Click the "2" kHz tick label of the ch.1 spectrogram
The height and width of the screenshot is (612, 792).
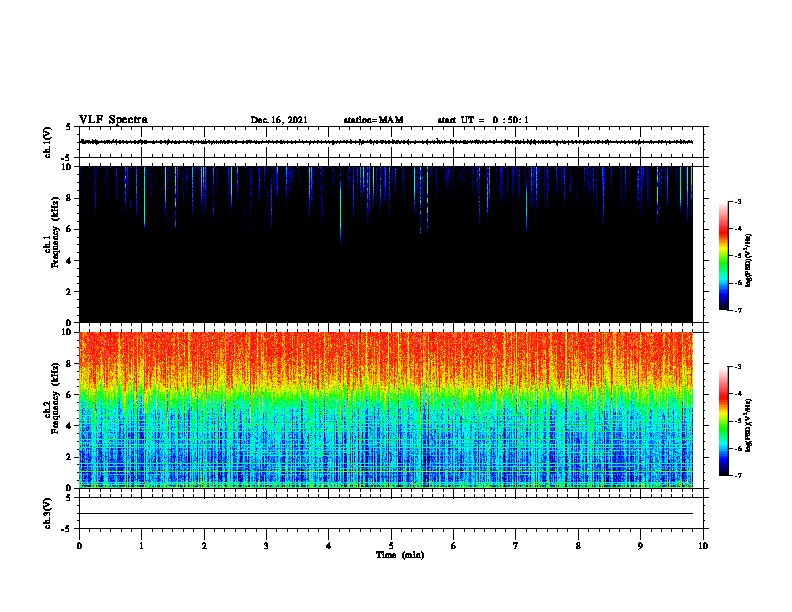click(69, 292)
